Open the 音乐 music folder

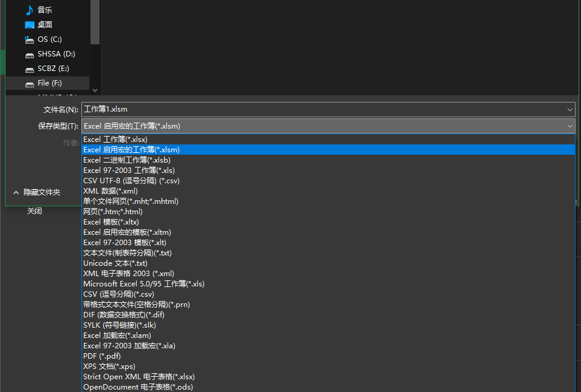[x=45, y=10]
